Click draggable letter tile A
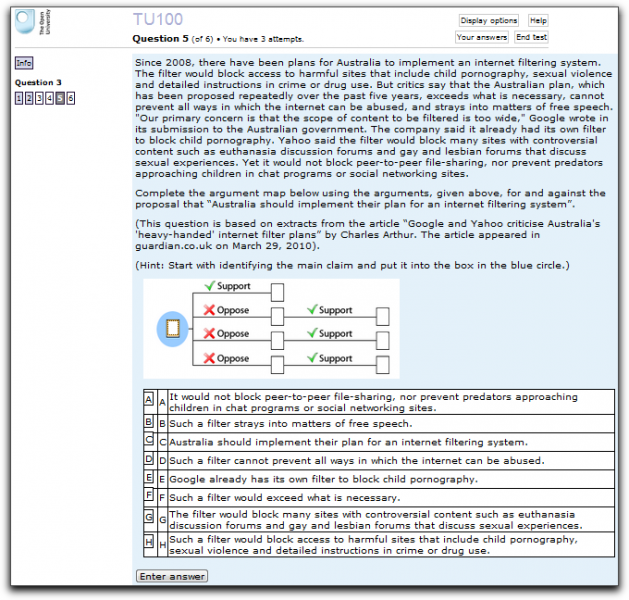This screenshot has width=629, height=600. click(149, 399)
